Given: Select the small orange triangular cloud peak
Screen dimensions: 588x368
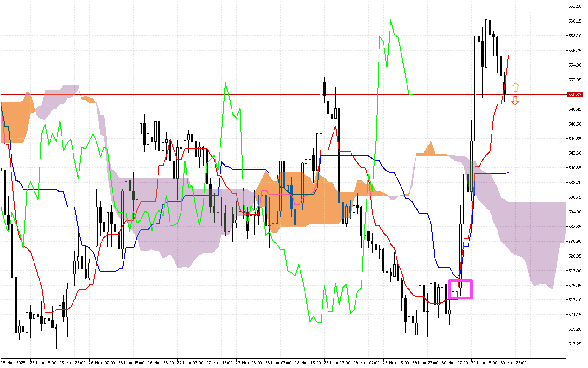Looking at the screenshot, I should (430, 149).
